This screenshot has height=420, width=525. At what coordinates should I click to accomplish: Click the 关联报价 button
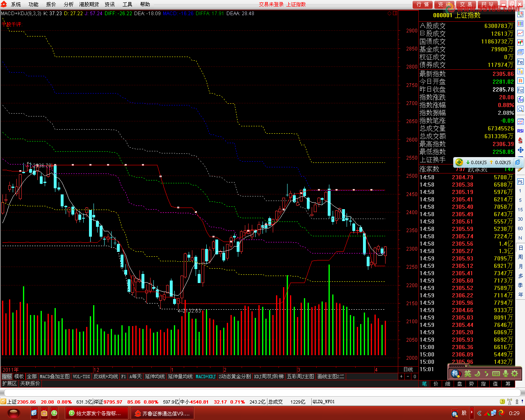click(30, 383)
